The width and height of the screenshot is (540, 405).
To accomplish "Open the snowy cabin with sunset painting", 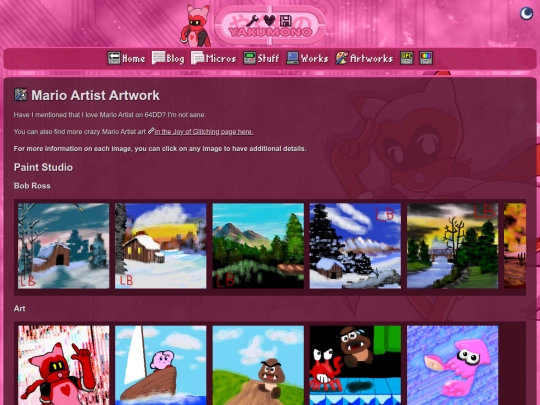I will pyautogui.click(x=160, y=246).
